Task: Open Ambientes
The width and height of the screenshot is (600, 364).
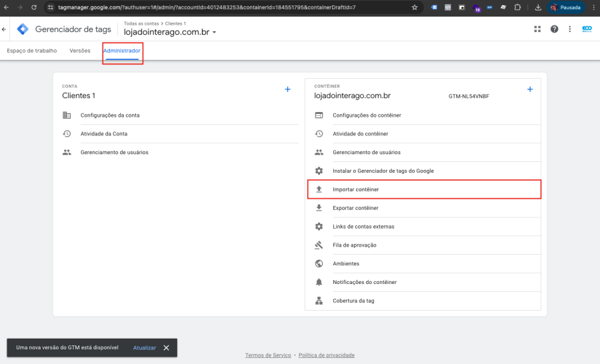Action: (345, 264)
